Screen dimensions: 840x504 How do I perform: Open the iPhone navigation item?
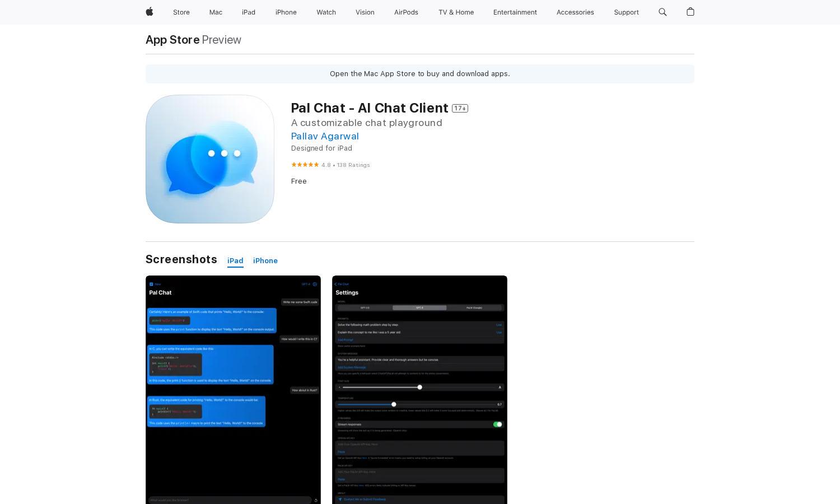[286, 12]
